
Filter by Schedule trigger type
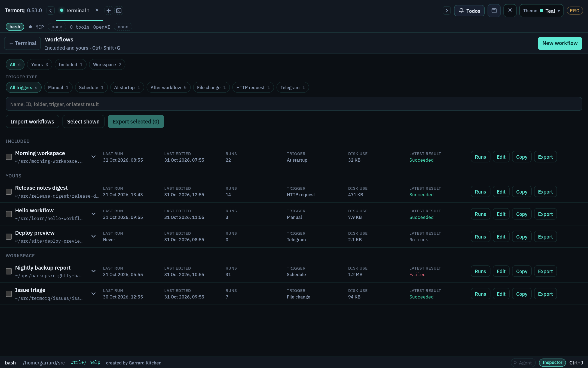(x=91, y=88)
